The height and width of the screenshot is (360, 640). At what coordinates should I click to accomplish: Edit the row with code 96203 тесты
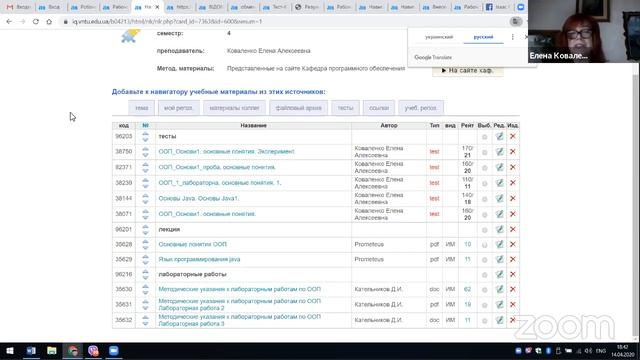(x=500, y=137)
